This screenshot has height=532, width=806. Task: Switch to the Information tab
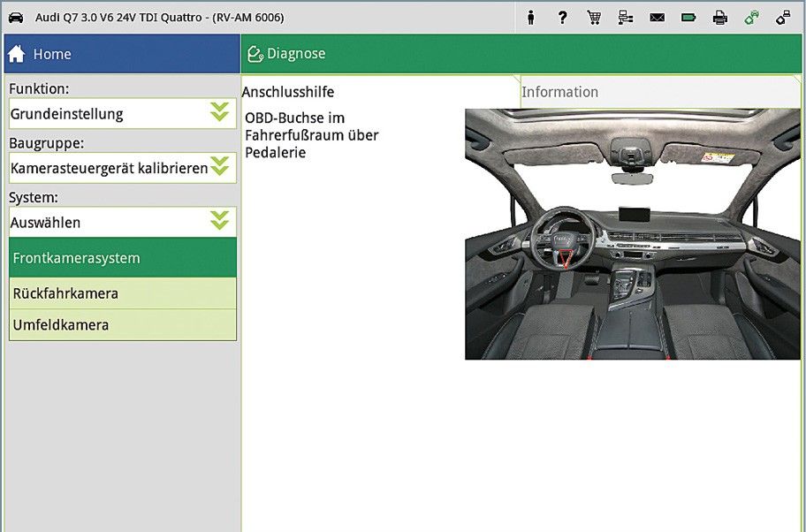click(x=560, y=92)
